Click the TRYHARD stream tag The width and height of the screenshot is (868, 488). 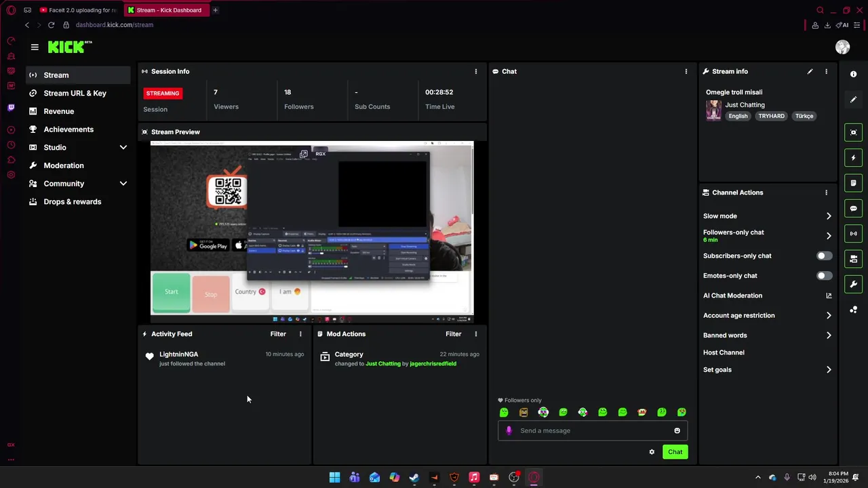771,116
